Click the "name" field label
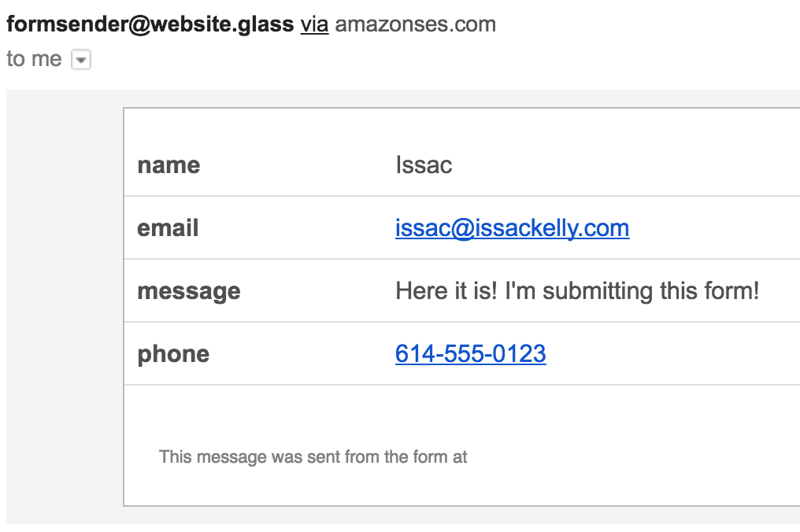The height and width of the screenshot is (532, 800). pos(169,165)
